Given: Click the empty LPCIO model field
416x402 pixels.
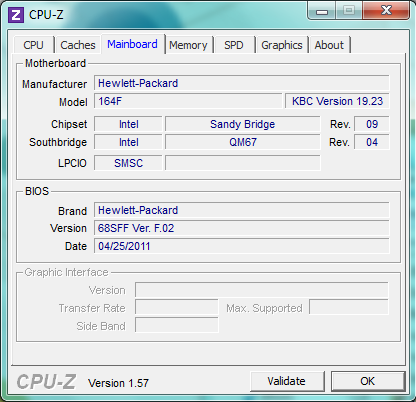Looking at the screenshot, I should pyautogui.click(x=243, y=163).
